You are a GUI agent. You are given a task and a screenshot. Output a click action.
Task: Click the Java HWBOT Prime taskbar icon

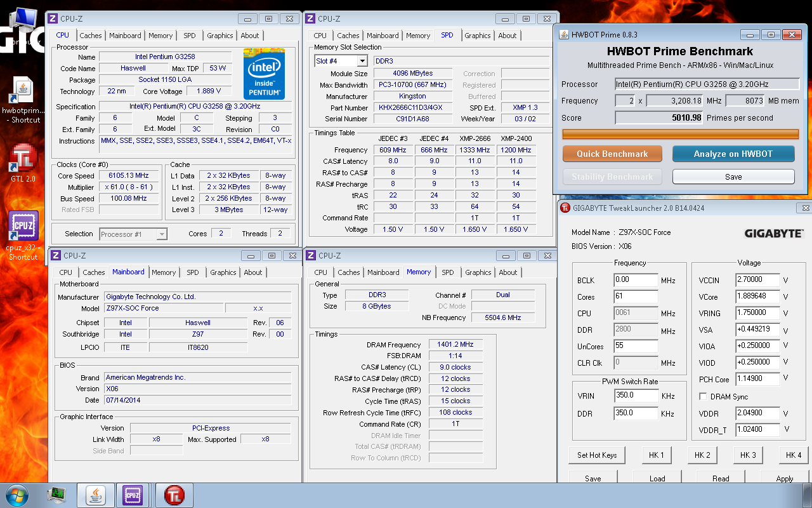pyautogui.click(x=95, y=495)
